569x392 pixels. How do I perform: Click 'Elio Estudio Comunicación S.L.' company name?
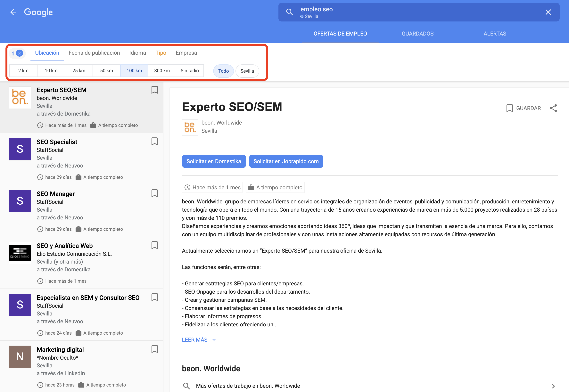74,254
